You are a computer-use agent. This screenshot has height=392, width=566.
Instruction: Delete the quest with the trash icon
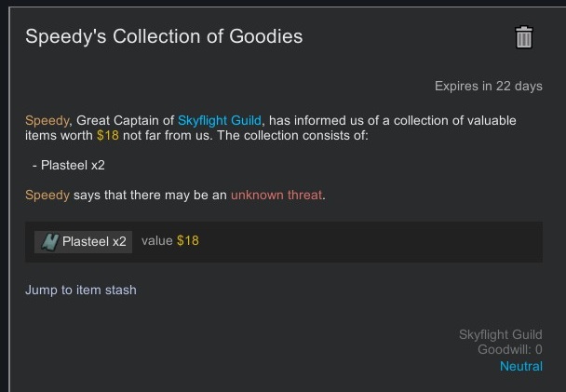coord(524,37)
